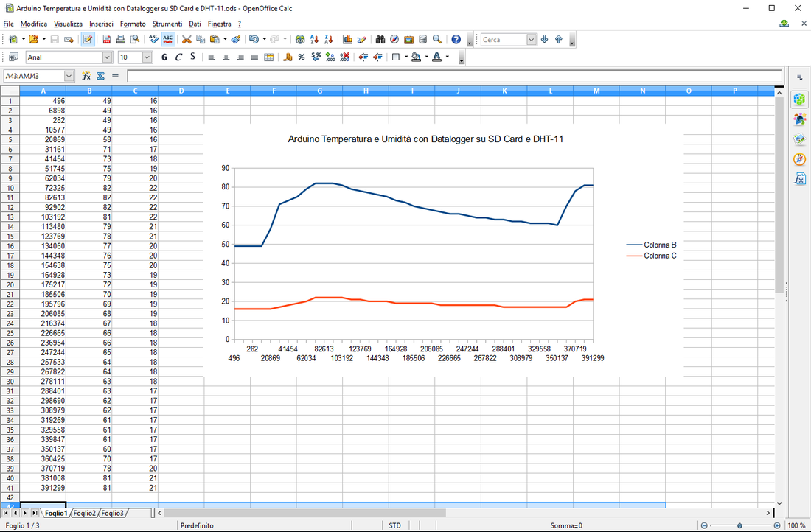Image resolution: width=811 pixels, height=532 pixels.
Task: Open Find & Replace binoculars icon
Action: pos(380,39)
